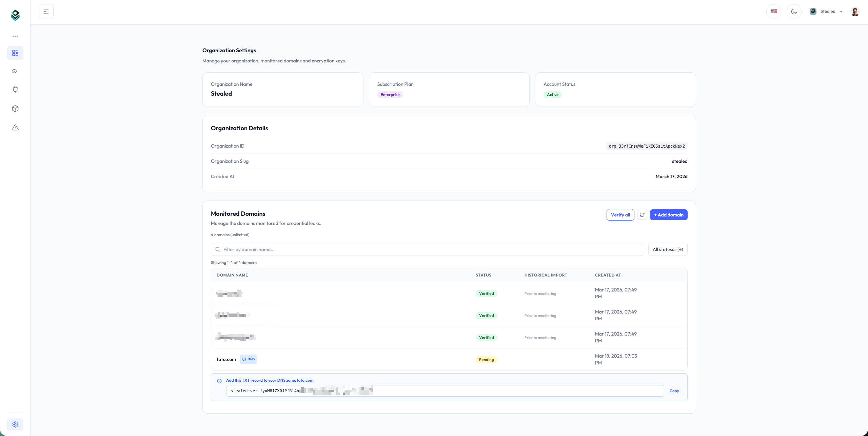Select the cube icon in the sidebar

15,108
